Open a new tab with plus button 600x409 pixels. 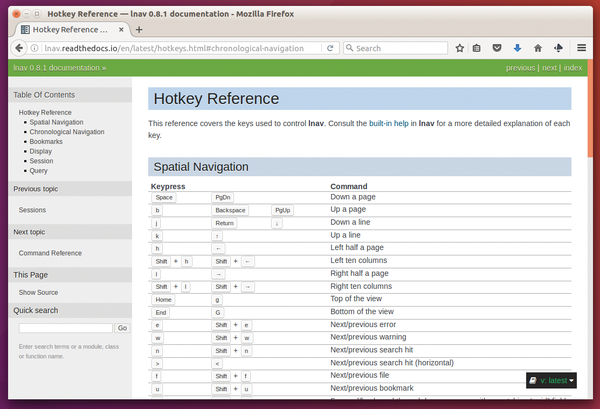pyautogui.click(x=139, y=29)
